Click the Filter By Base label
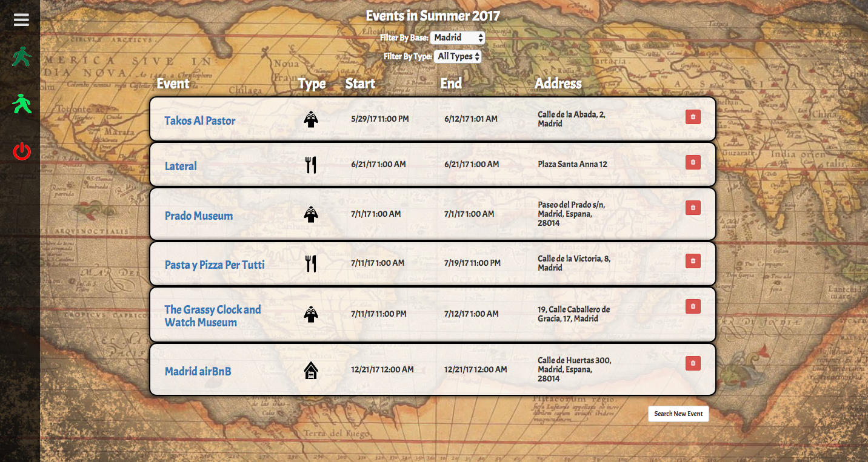The image size is (868, 462). [x=404, y=38]
